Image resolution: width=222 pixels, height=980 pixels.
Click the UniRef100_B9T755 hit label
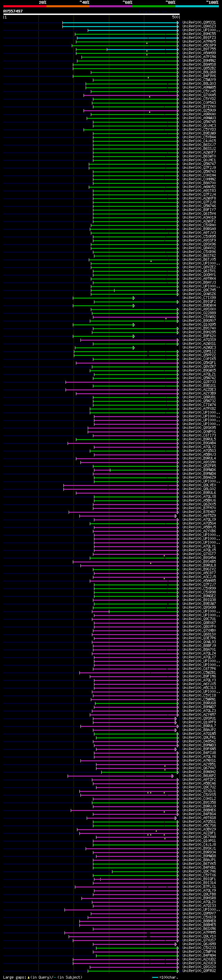(x=199, y=49)
